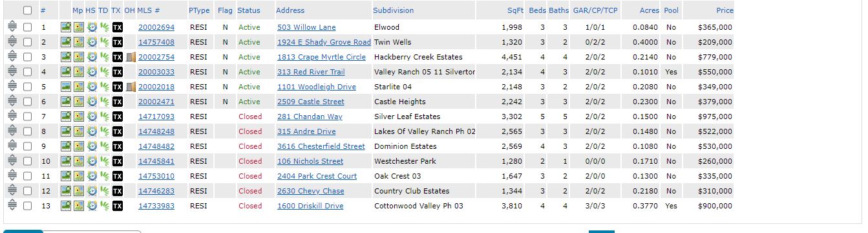This screenshot has width=868, height=233.
Task: Open the open house door icon for listing 20002754
Action: tap(130, 57)
